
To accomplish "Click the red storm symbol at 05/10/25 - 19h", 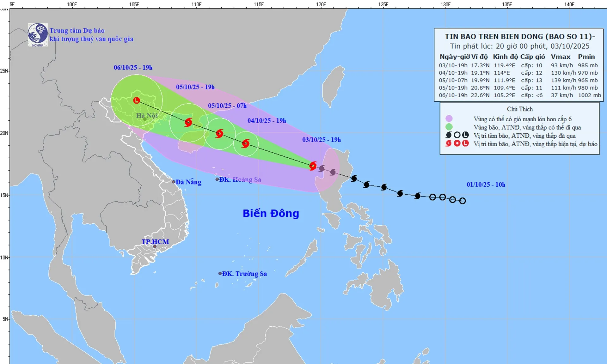I will [188, 122].
